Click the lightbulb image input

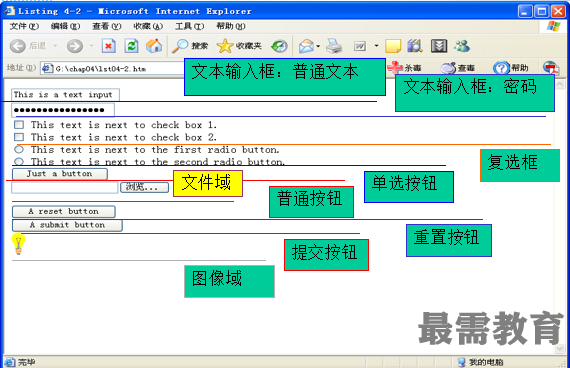pyautogui.click(x=18, y=243)
